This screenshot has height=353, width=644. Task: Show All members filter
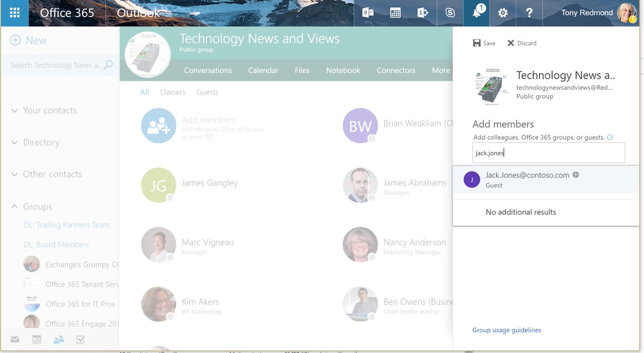[x=144, y=92]
